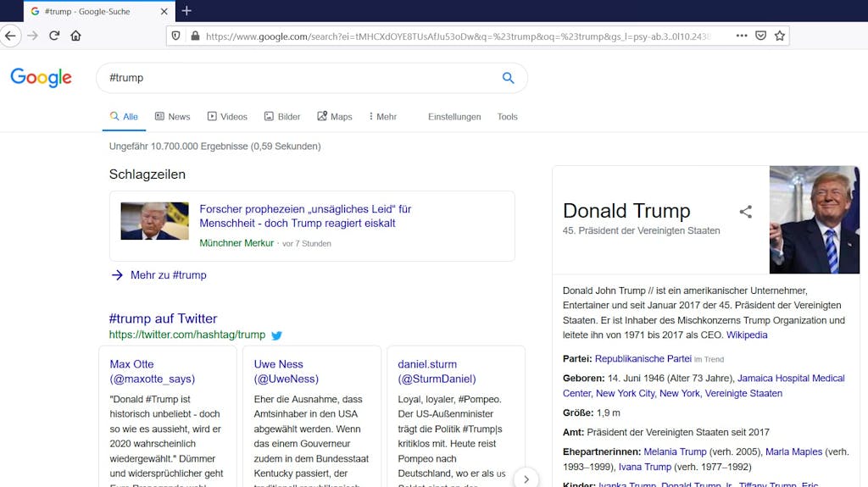Image resolution: width=868 pixels, height=487 pixels.
Task: Open the Mehr zu #trump link
Action: (169, 275)
